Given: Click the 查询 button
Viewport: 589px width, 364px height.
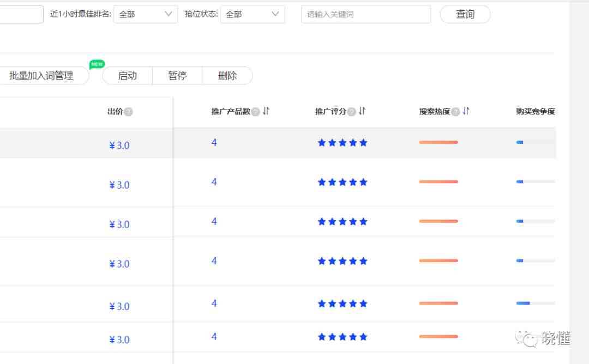Looking at the screenshot, I should (x=465, y=14).
